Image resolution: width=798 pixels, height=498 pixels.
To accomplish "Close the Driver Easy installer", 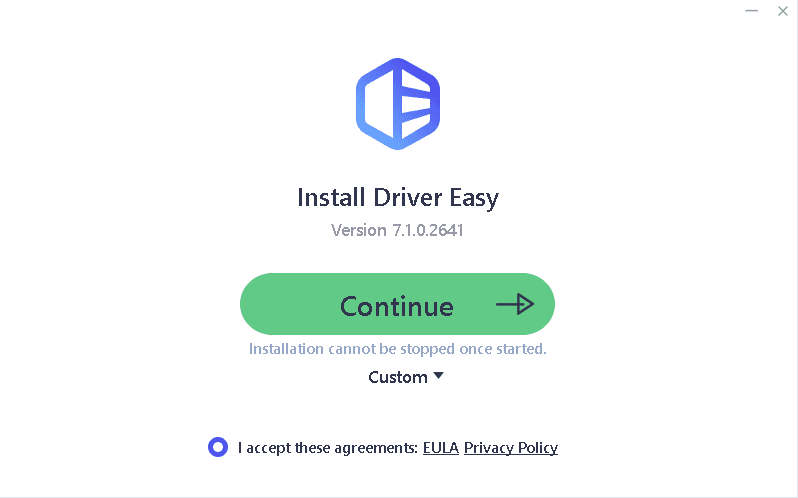I will click(783, 11).
